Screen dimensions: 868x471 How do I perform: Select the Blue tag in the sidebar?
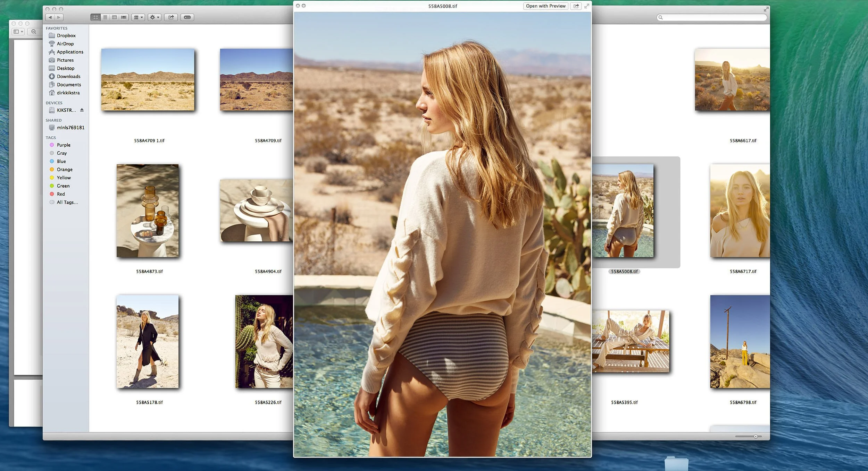[x=61, y=161]
